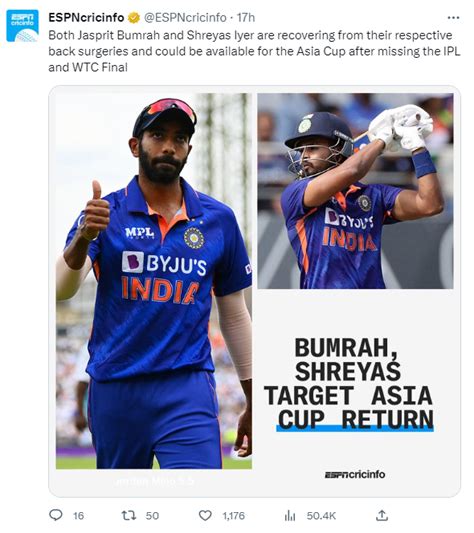This screenshot has width=474, height=533.
Task: Open the ESPNcricinfo display name link
Action: pos(86,18)
